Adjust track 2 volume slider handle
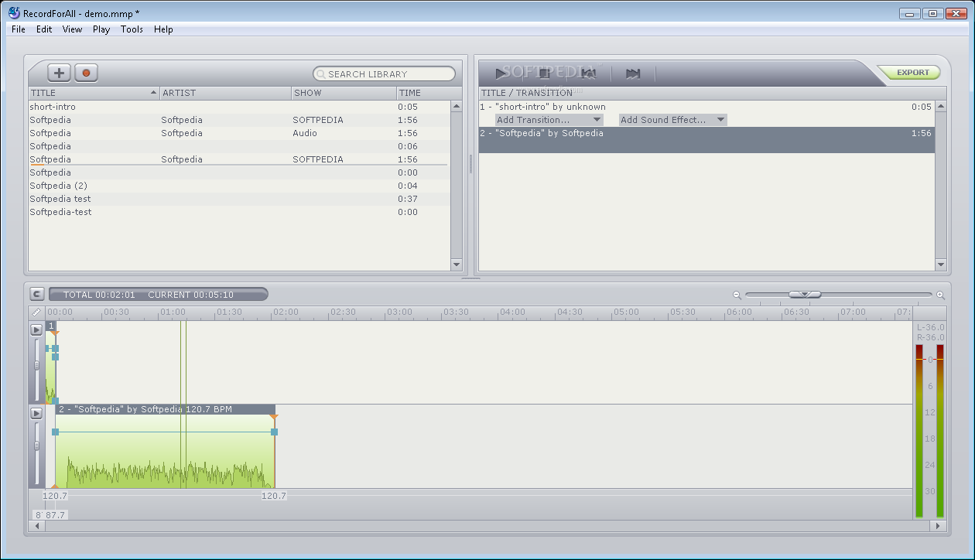This screenshot has width=975, height=560. 36,446
